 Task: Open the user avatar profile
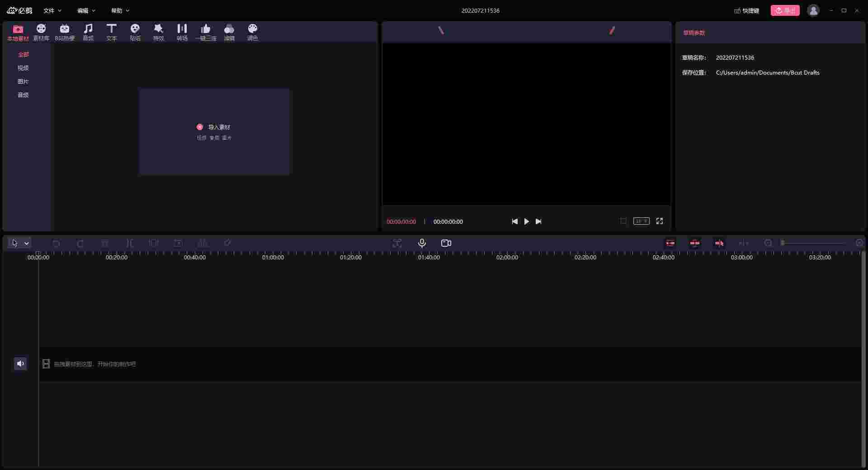pos(813,10)
